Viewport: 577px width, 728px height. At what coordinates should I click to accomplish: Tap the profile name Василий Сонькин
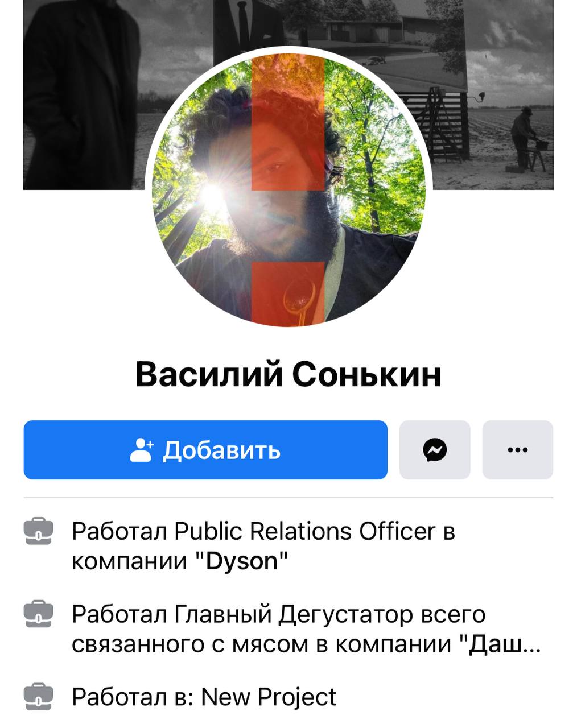288,374
